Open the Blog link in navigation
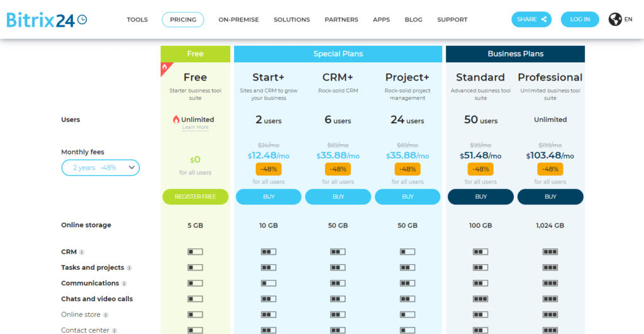 coord(413,19)
